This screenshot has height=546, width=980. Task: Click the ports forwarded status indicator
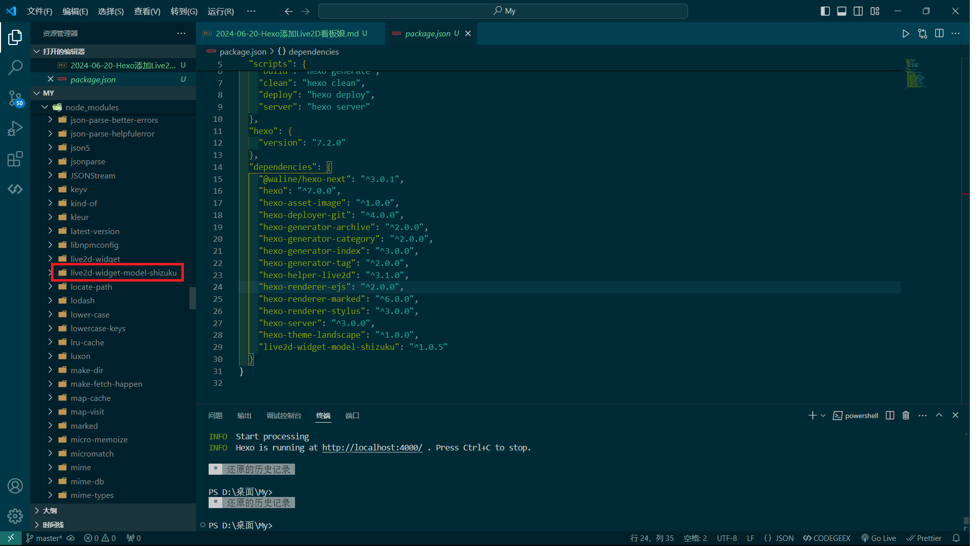tap(134, 538)
